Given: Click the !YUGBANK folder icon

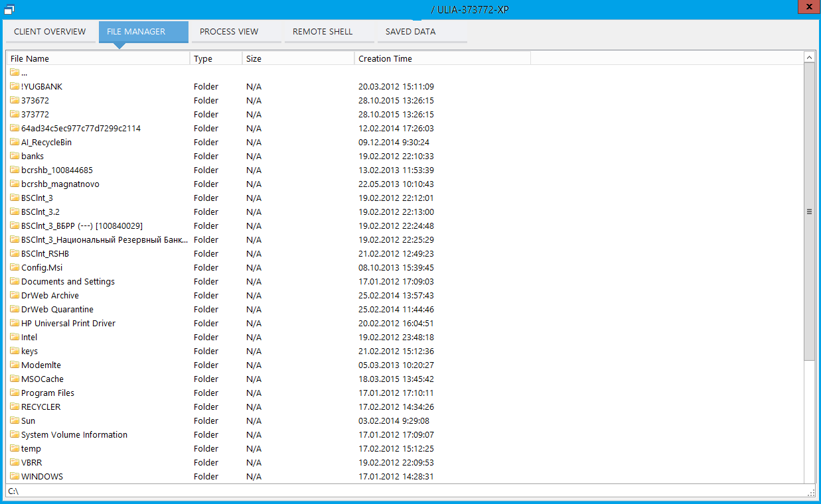Looking at the screenshot, I should (x=15, y=86).
